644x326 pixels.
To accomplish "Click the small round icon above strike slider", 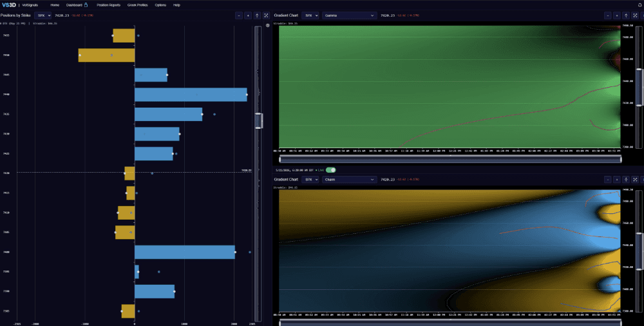I will click(268, 26).
